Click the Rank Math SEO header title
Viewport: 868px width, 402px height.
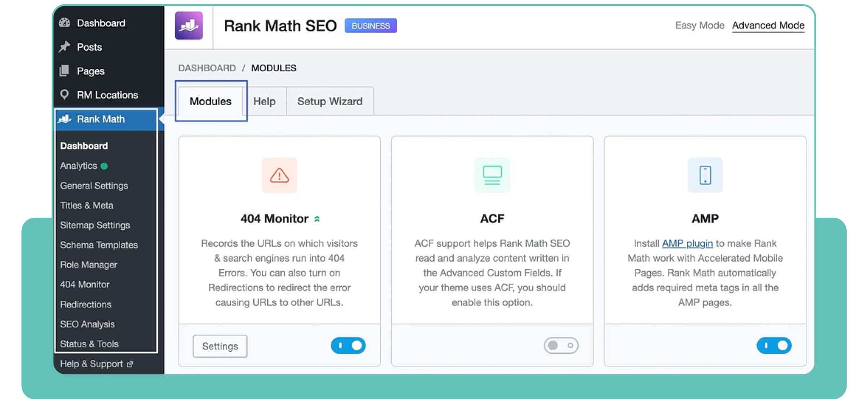tap(280, 26)
